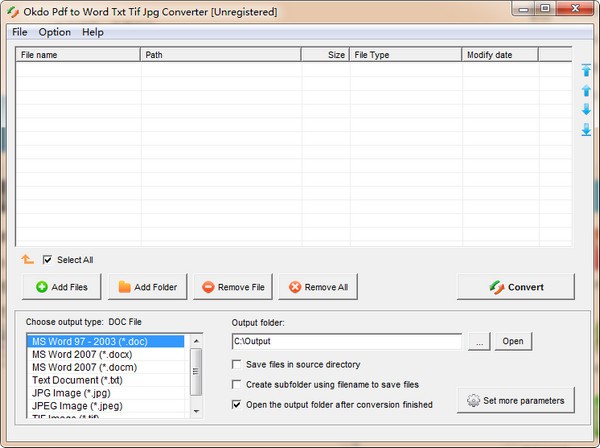Sort by File name column header

coord(78,55)
